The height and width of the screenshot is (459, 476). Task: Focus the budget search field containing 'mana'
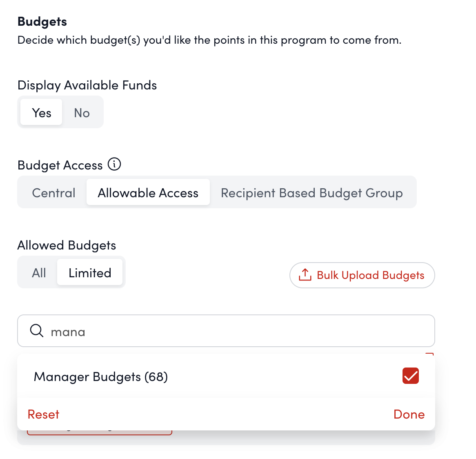tap(237, 331)
